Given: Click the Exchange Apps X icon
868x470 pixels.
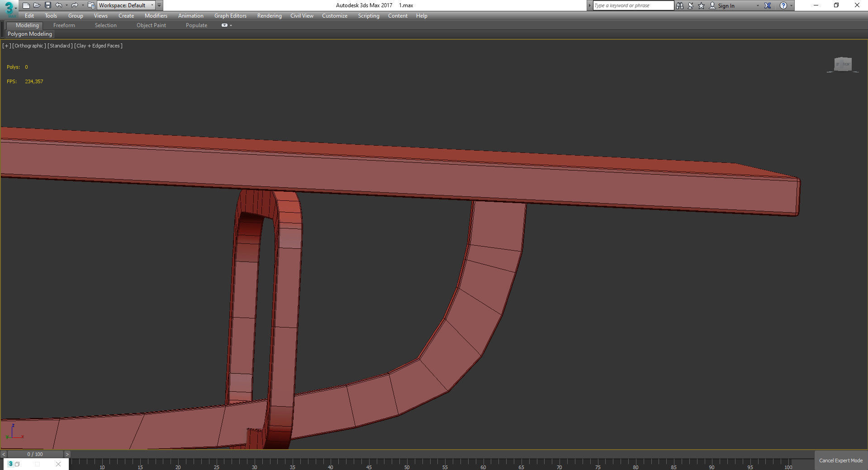Looking at the screenshot, I should point(768,5).
